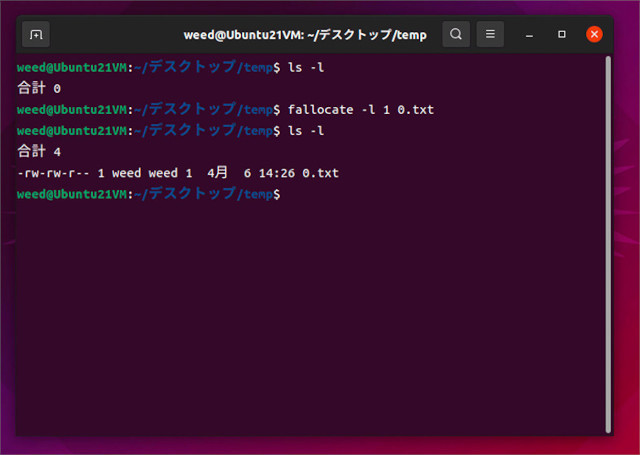Viewport: 640px width, 455px height.
Task: Click the fallocate -l 1 0.txt command
Action: [x=361, y=110]
